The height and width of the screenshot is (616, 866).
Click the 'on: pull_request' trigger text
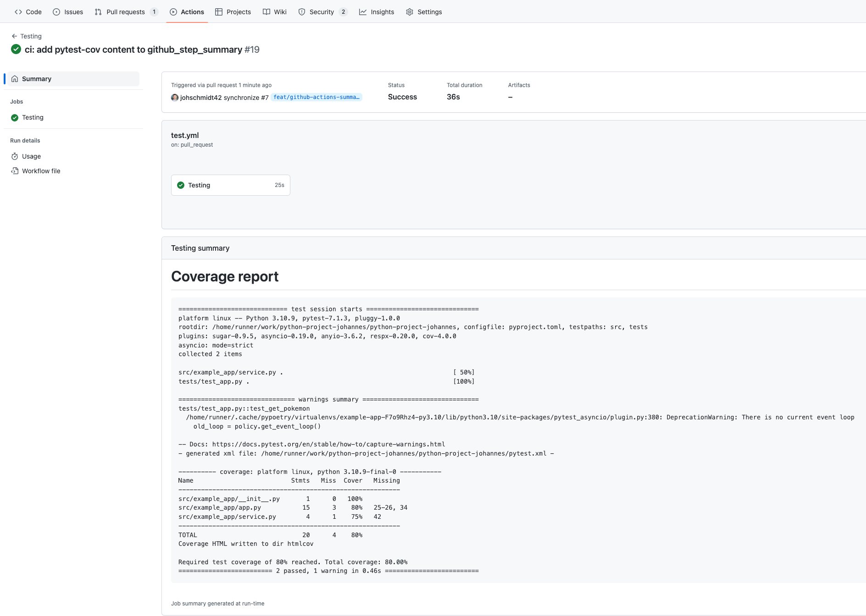(x=192, y=145)
